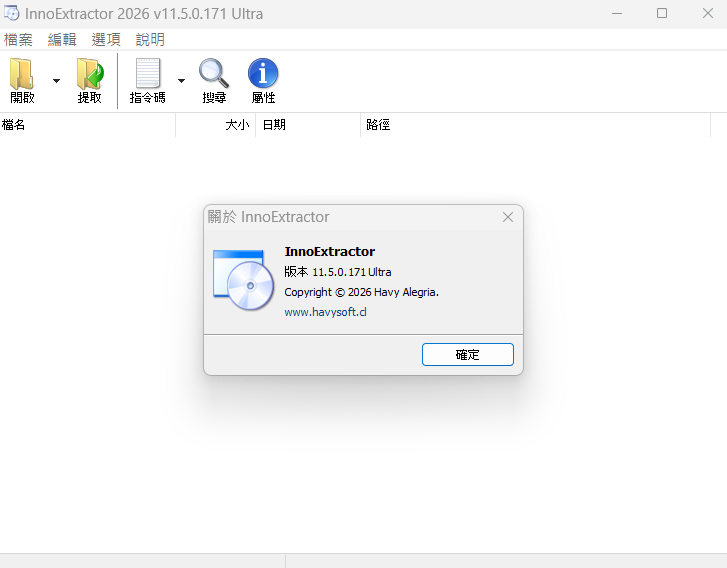Screen dimensions: 727x568
Task: Click the 提取 (Extract) toolbar icon
Action: pyautogui.click(x=90, y=74)
